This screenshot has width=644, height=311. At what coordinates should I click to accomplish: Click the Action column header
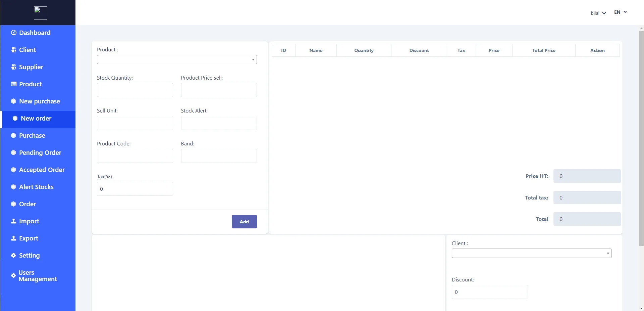click(x=597, y=50)
